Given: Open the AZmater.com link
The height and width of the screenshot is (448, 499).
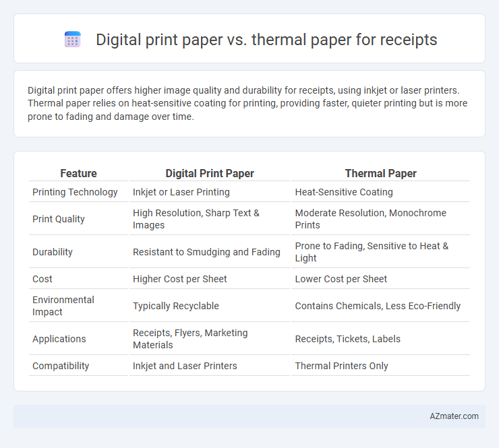Looking at the screenshot, I should 454,416.
